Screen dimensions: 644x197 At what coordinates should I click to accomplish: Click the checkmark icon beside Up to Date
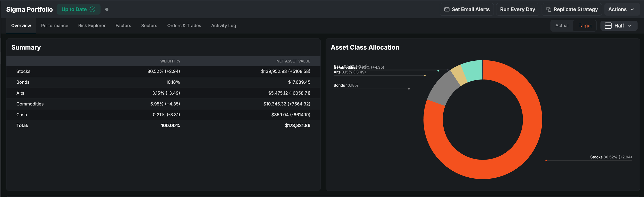(x=92, y=9)
